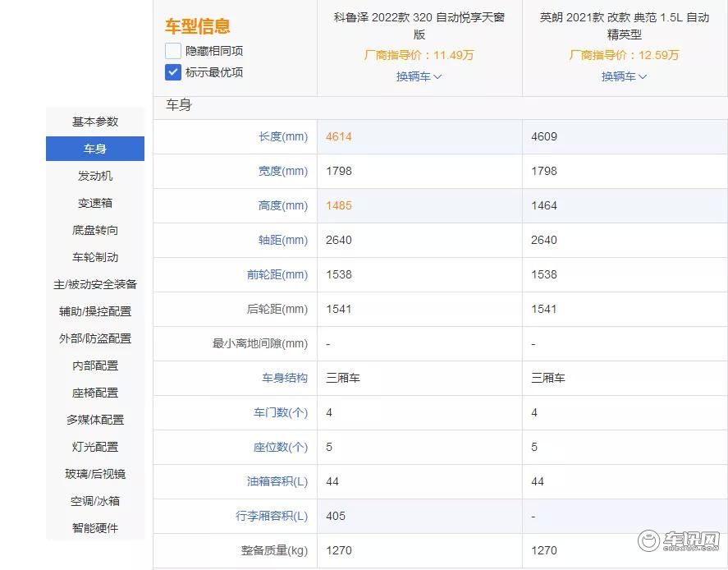Click the 前轮距(mm) parameter link
The width and height of the screenshot is (728, 570).
(277, 274)
